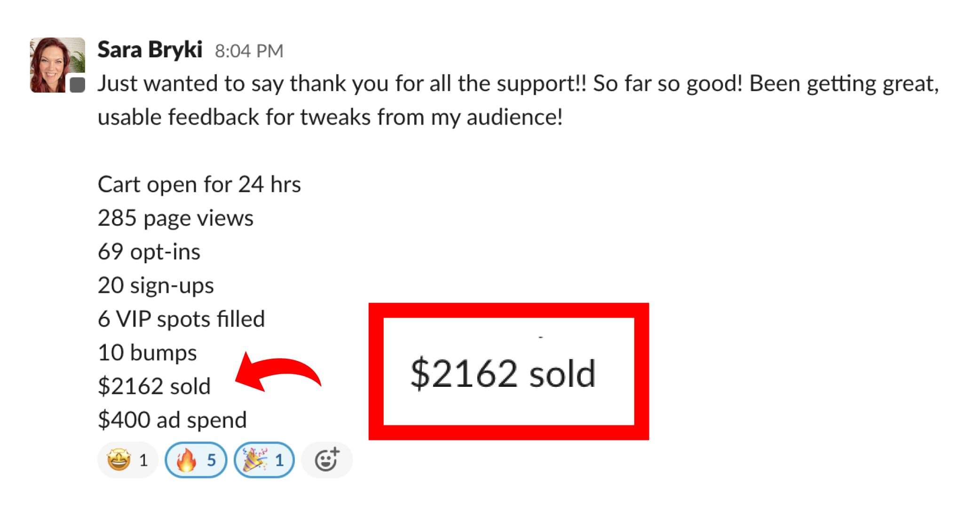Toggle the star-struck emoji reaction

coord(127,460)
